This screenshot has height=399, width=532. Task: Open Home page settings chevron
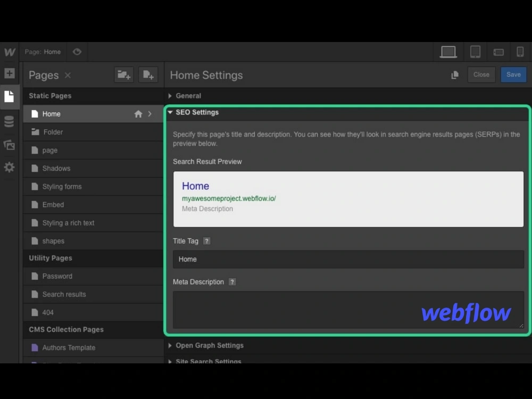pos(149,114)
